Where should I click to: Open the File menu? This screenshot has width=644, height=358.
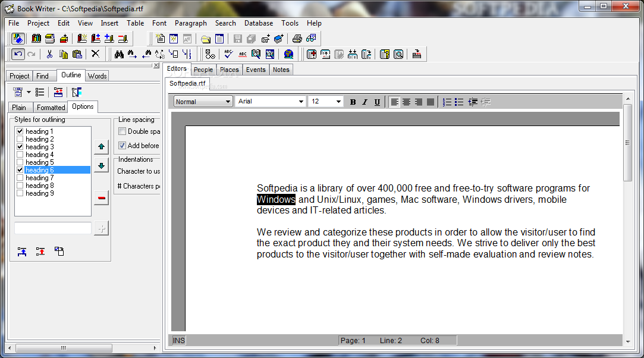click(x=14, y=23)
